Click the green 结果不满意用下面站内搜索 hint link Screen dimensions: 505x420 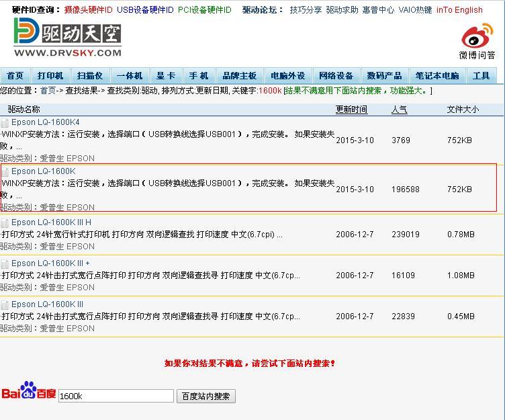tap(355, 91)
